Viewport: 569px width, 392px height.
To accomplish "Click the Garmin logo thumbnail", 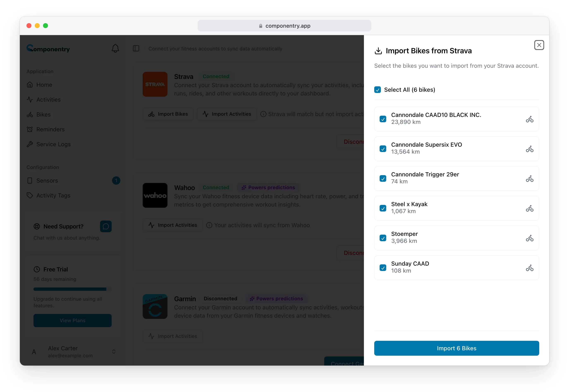I will (x=155, y=306).
